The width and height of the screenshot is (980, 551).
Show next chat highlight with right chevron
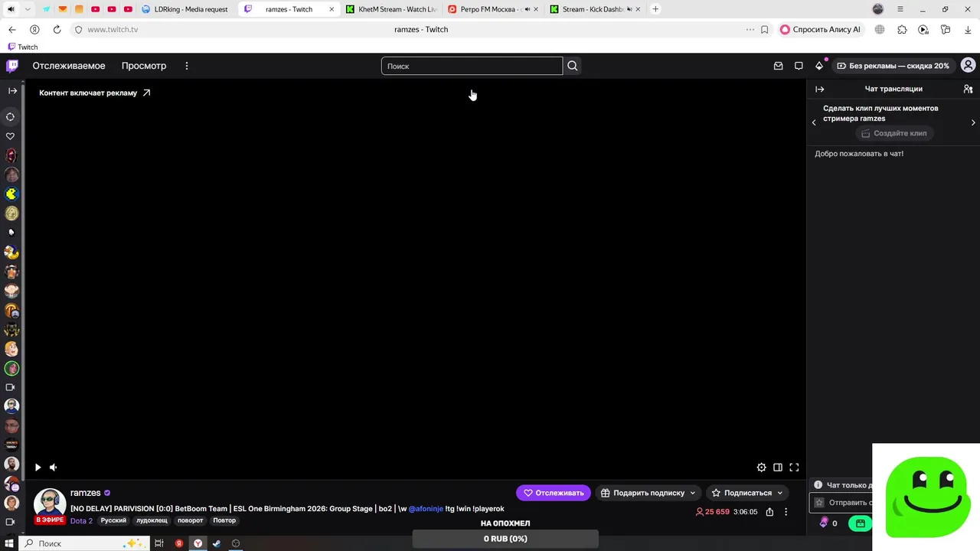pos(973,122)
